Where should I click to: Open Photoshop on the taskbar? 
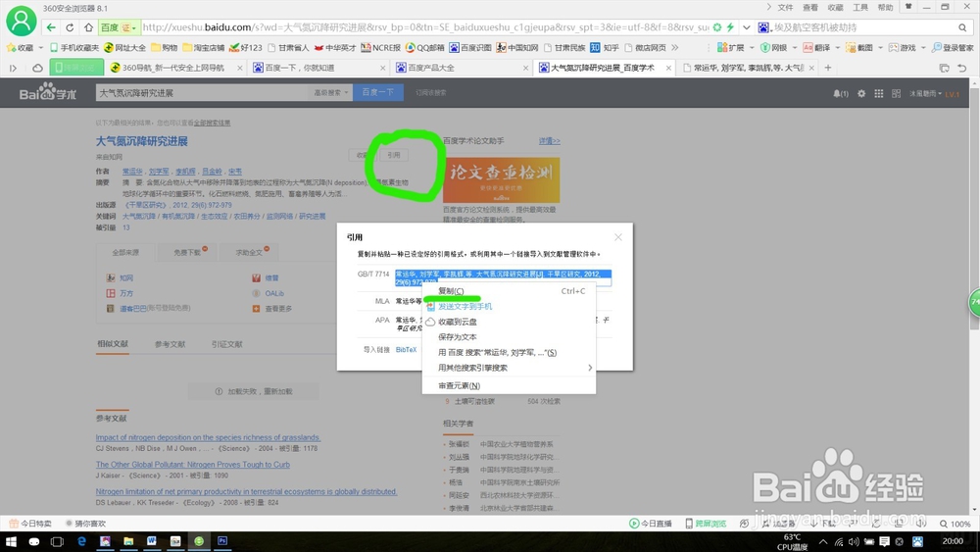[x=222, y=541]
